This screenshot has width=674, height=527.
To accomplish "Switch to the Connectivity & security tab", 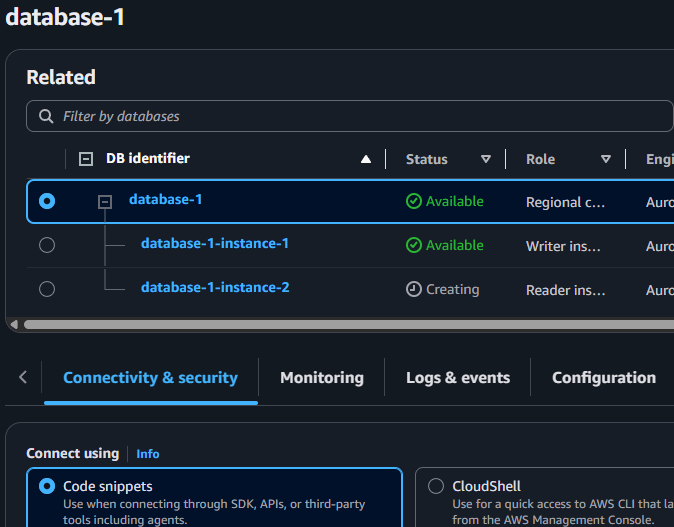I will [150, 378].
